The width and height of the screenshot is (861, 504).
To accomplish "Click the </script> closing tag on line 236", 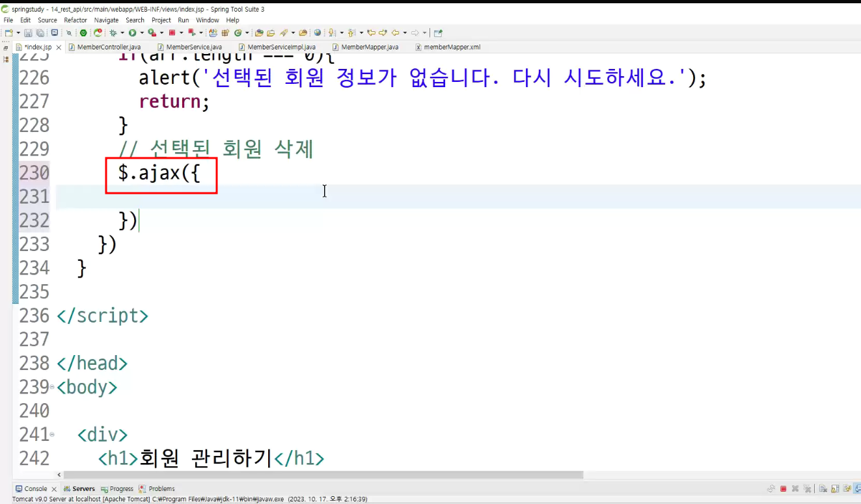I will coord(102,316).
